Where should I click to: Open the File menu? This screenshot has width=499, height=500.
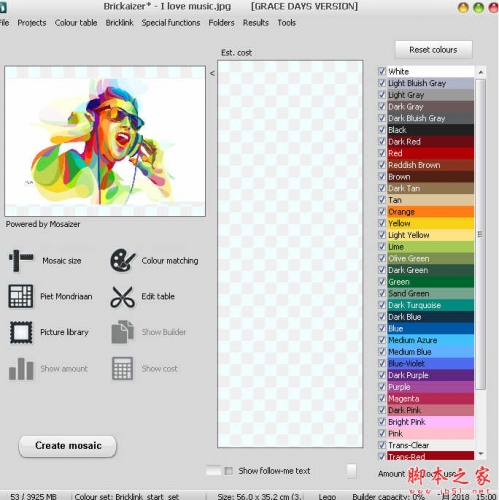4,23
